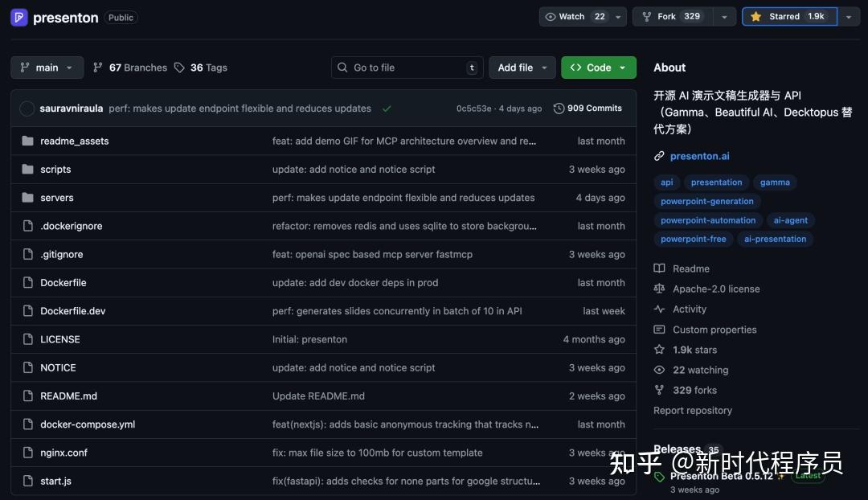The image size is (868, 500).
Task: Select the 'powerpoint-generation' topic tag
Action: point(707,201)
